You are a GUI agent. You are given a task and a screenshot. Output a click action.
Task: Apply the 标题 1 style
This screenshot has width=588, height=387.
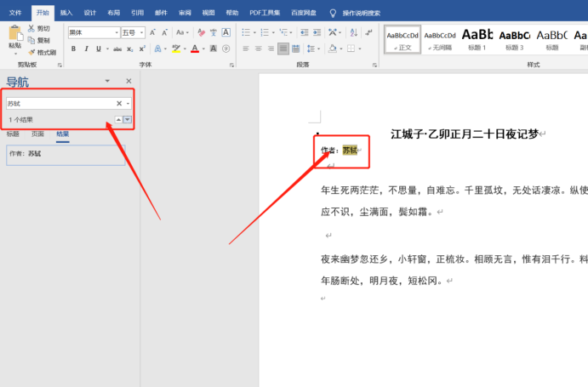click(x=477, y=40)
